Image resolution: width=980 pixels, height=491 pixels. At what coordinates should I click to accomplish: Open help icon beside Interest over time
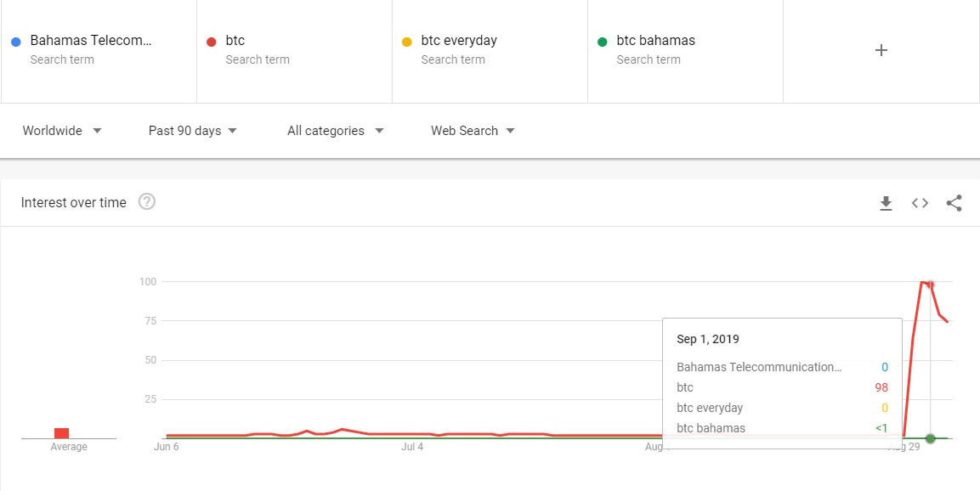click(x=147, y=202)
